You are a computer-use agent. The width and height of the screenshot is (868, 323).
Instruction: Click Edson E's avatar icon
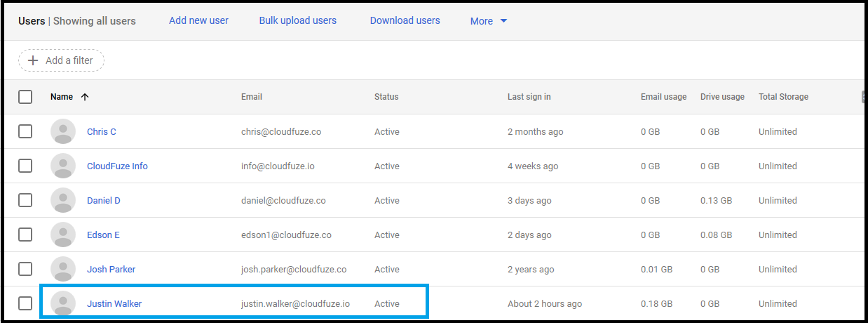pyautogui.click(x=63, y=235)
